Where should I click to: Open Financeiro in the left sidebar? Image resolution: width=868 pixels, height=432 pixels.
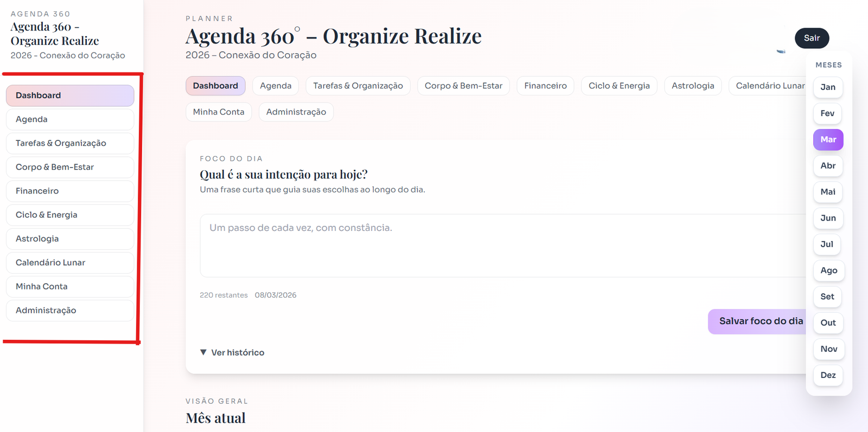(70, 191)
